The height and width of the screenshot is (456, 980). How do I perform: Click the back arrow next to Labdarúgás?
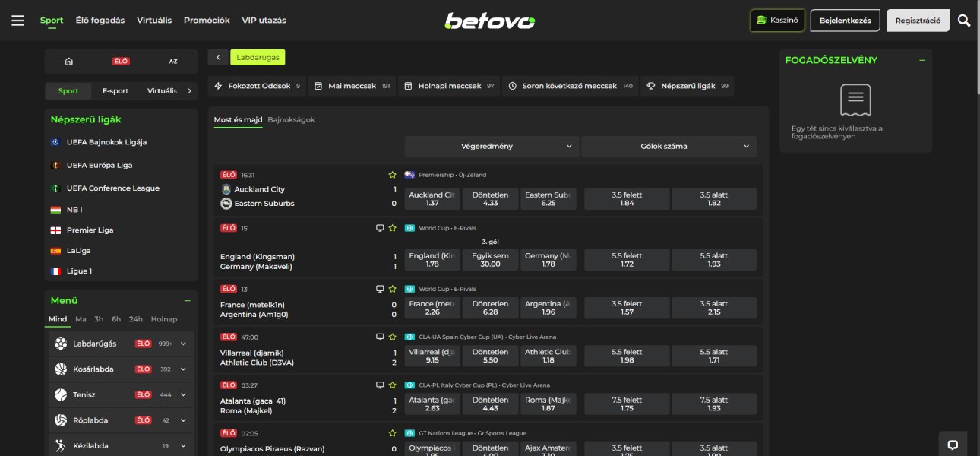click(x=218, y=57)
